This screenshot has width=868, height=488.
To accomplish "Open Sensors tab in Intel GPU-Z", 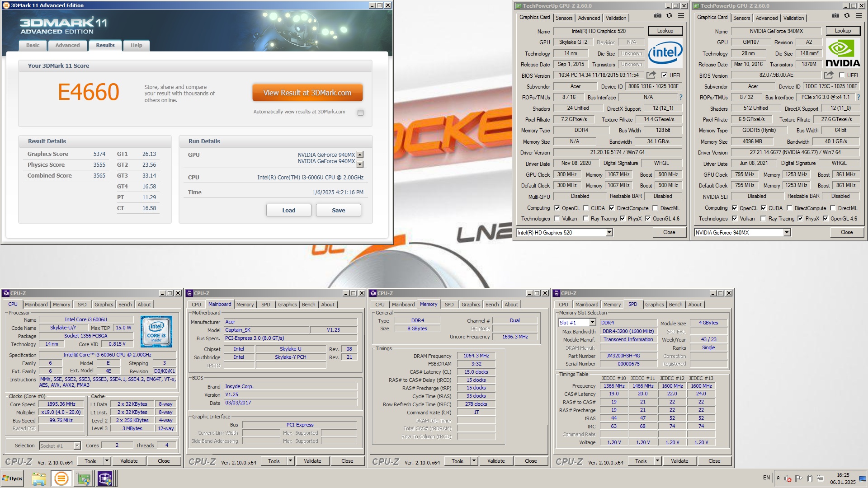I will click(564, 18).
